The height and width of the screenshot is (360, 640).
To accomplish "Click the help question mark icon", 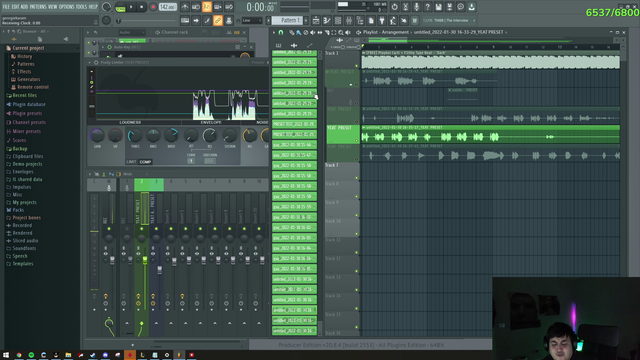I will click(427, 7).
